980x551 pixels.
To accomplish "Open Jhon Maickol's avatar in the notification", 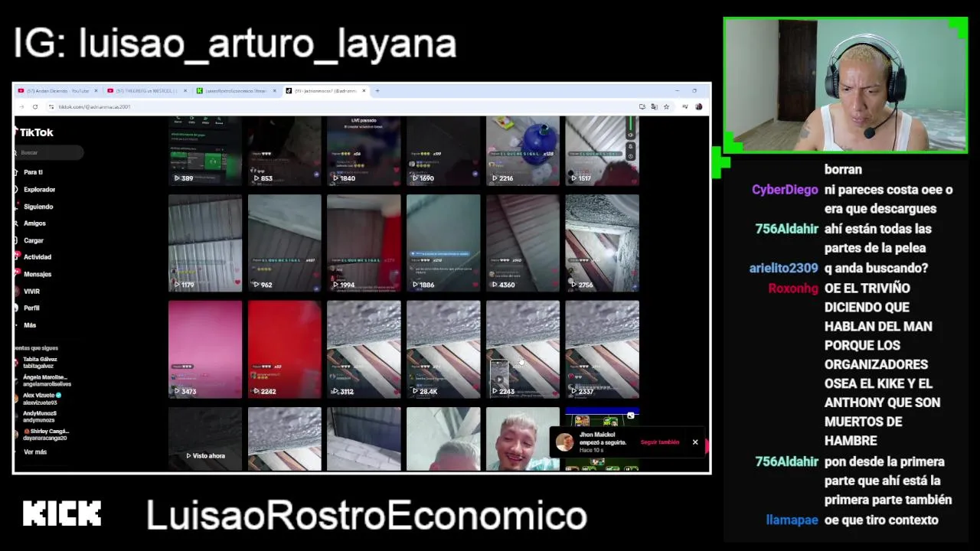I will point(564,442).
